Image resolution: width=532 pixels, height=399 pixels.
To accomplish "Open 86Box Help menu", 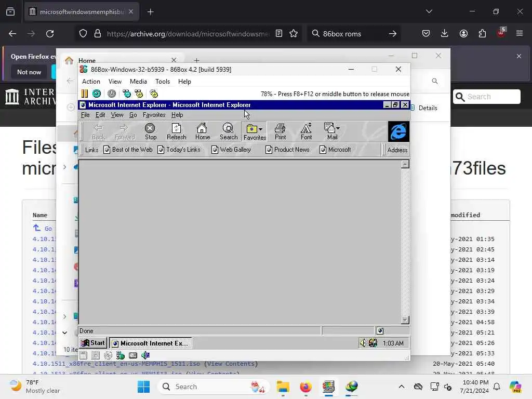I will [184, 82].
